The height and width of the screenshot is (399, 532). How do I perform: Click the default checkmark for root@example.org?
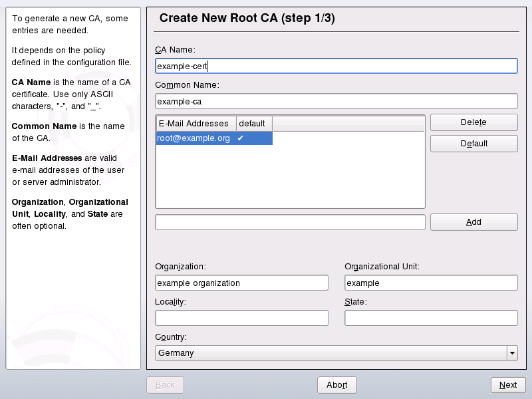[x=241, y=138]
